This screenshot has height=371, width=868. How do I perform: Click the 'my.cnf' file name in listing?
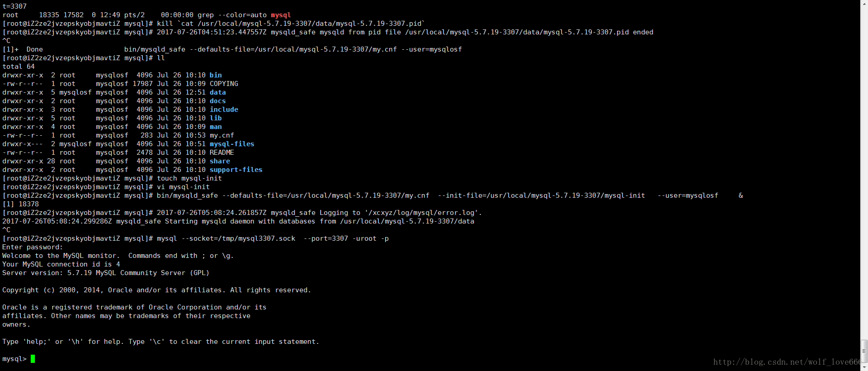[x=222, y=135]
